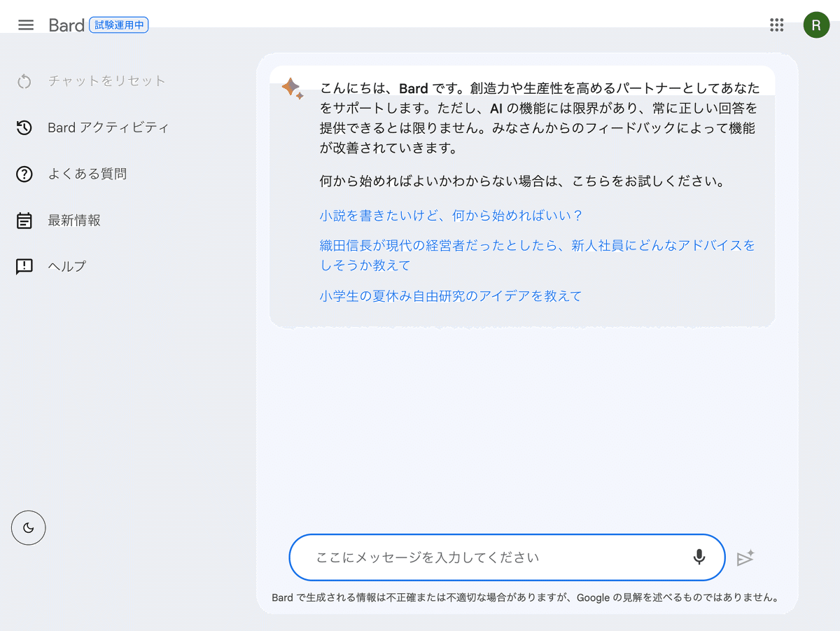The height and width of the screenshot is (631, 840).
Task: Select suggestion 小学生の夏休み自由研究のアイデアを教えて
Action: (x=451, y=296)
